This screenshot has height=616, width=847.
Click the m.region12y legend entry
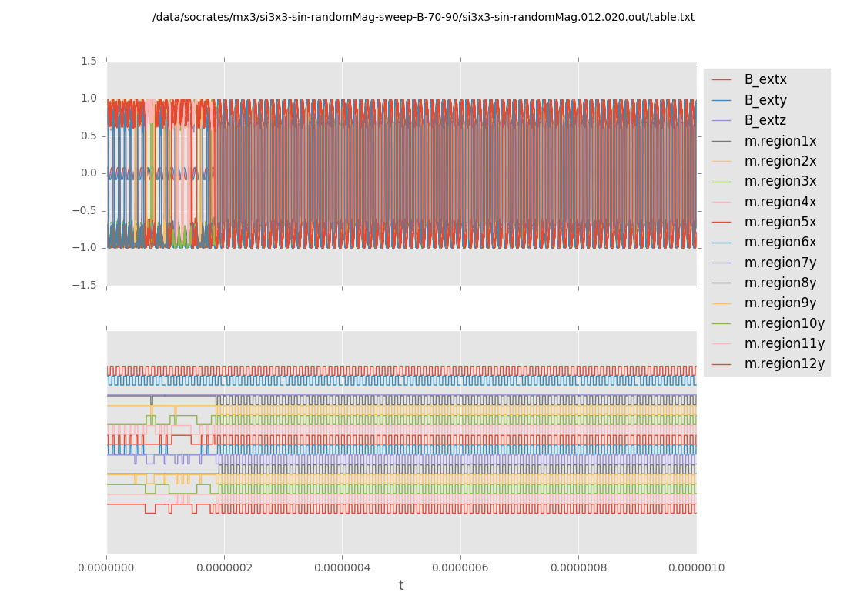(x=784, y=363)
